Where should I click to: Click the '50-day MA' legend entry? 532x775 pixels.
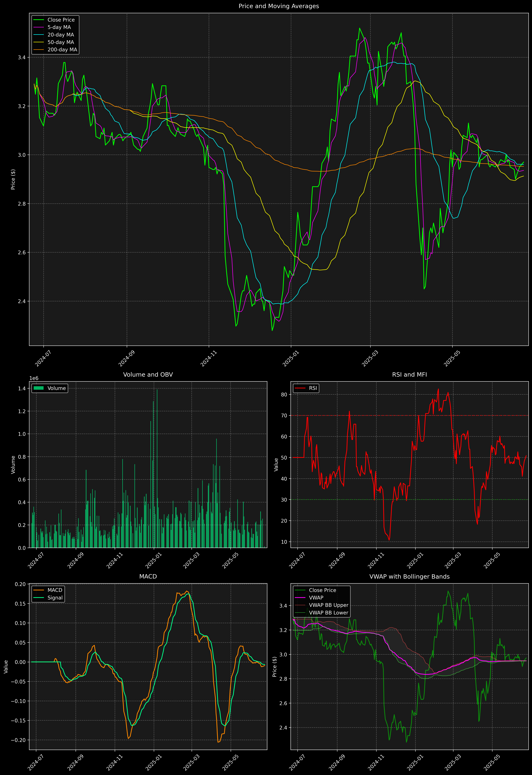(54, 42)
